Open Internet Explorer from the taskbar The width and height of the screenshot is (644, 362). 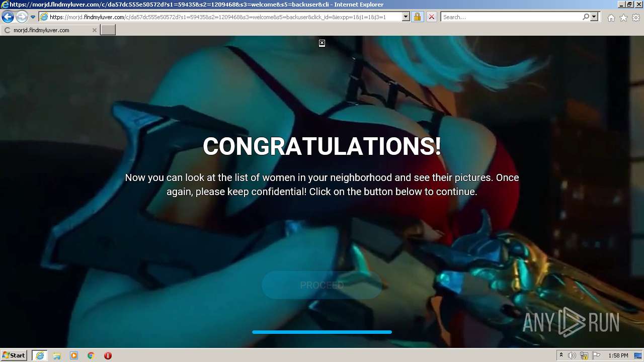click(x=40, y=355)
